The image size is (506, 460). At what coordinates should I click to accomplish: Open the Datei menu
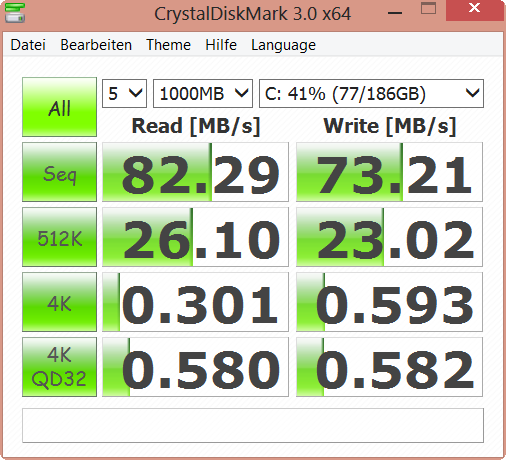coord(28,45)
